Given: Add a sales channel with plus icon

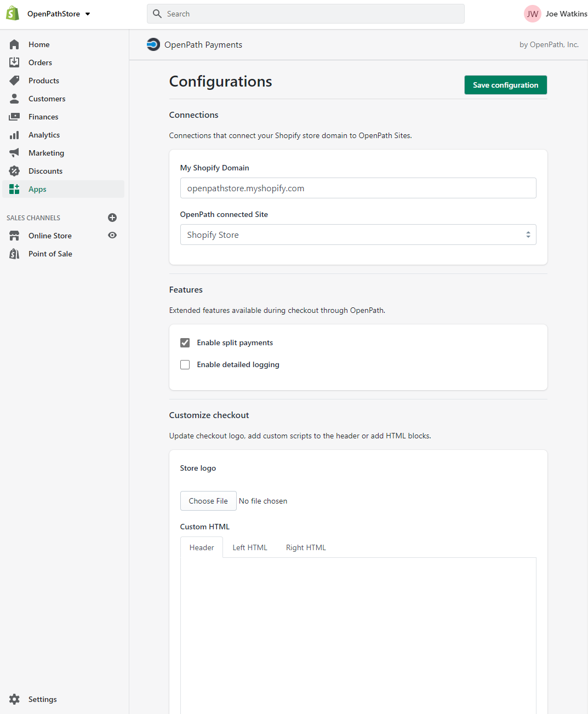Looking at the screenshot, I should click(112, 218).
